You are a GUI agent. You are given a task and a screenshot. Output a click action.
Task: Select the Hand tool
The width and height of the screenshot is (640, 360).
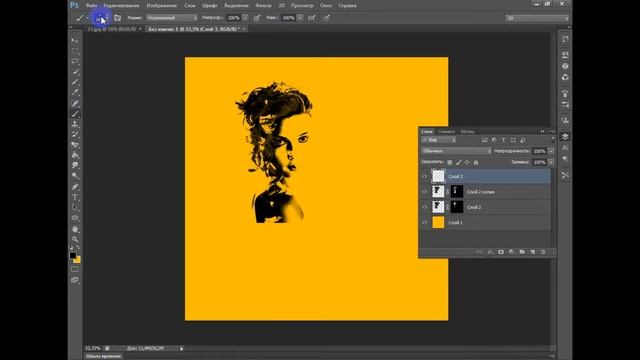[75, 229]
